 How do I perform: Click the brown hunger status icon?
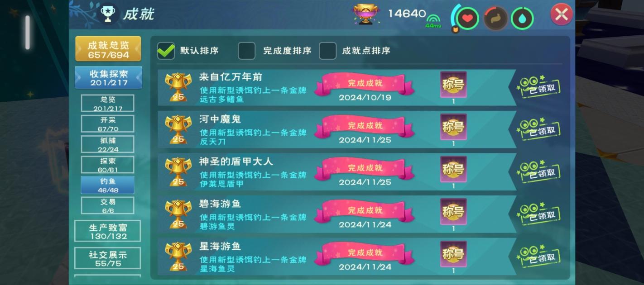495,19
